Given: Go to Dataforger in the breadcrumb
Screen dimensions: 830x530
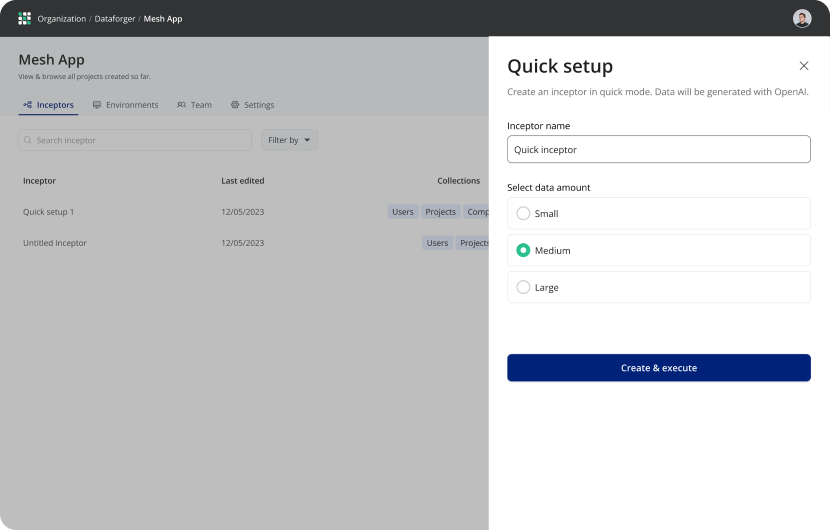Looking at the screenshot, I should coord(115,19).
